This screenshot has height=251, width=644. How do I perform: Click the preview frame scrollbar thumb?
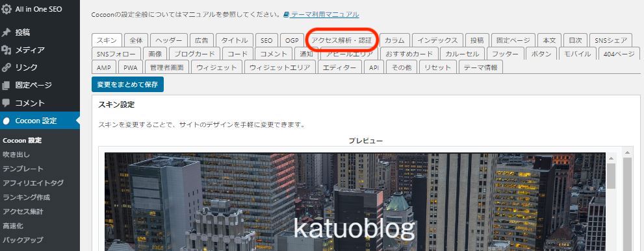(x=611, y=176)
